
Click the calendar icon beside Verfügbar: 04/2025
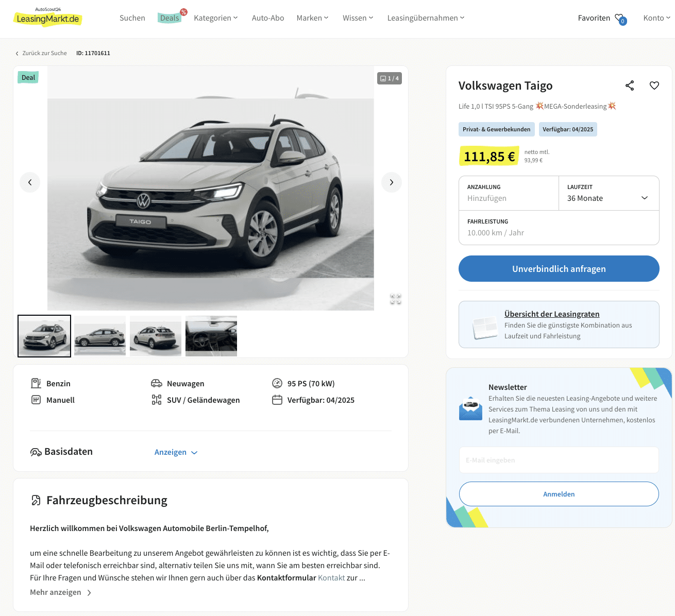[x=277, y=400]
